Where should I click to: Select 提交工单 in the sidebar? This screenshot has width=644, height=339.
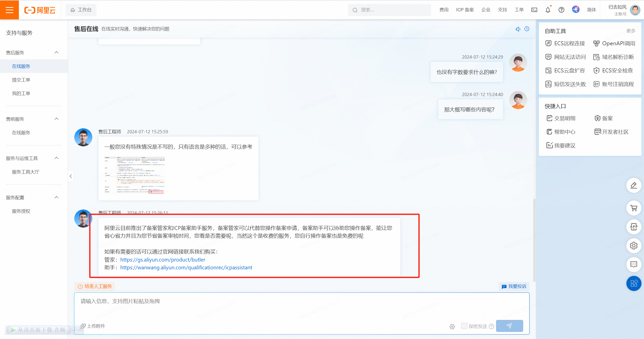(21, 80)
